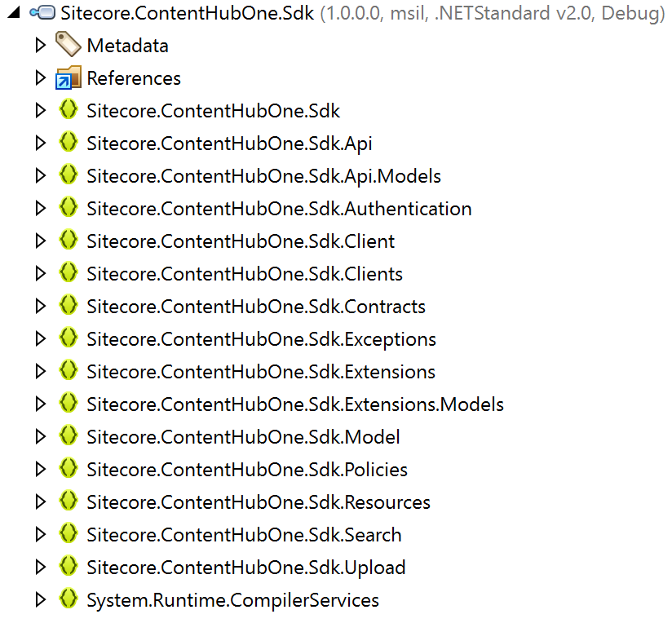672x623 pixels.
Task: Select Sitecore.ContentHubOne.Sdk.Resources namespace
Action: (259, 502)
